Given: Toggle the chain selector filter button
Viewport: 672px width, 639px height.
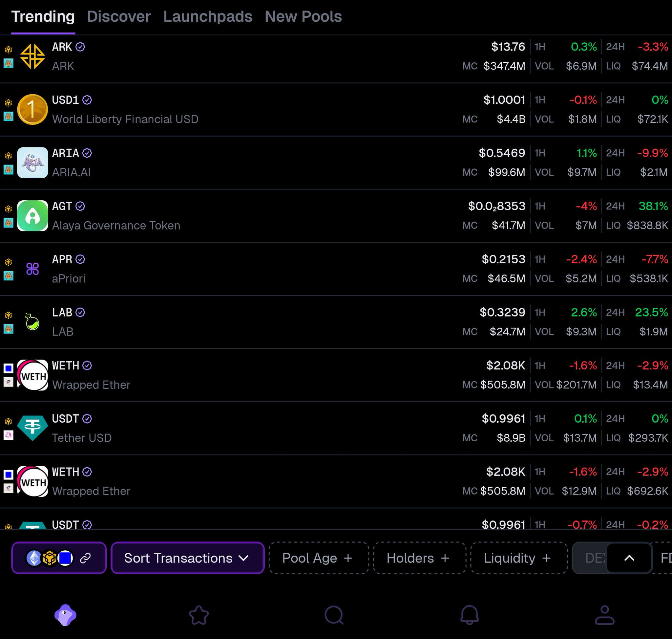Looking at the screenshot, I should click(x=59, y=558).
